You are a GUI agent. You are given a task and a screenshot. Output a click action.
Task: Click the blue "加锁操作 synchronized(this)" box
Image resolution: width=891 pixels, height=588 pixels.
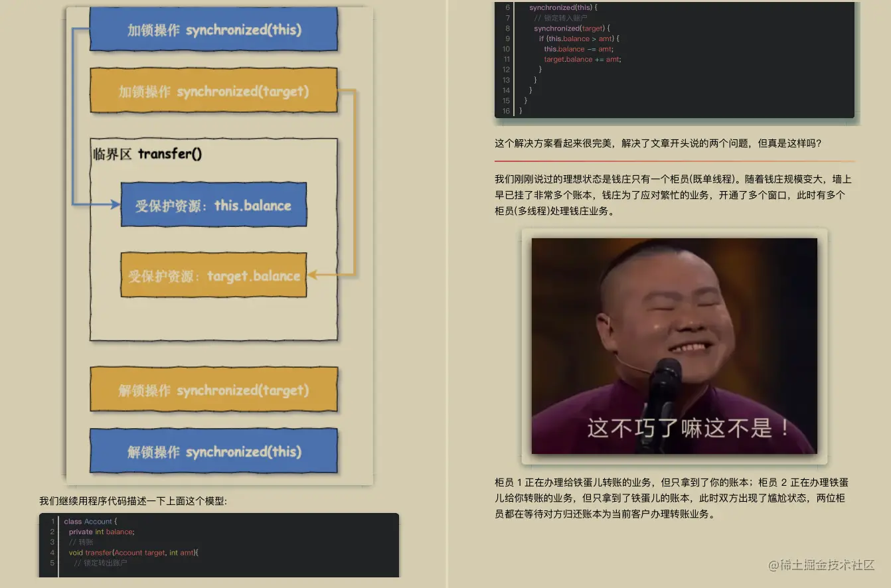tap(214, 29)
